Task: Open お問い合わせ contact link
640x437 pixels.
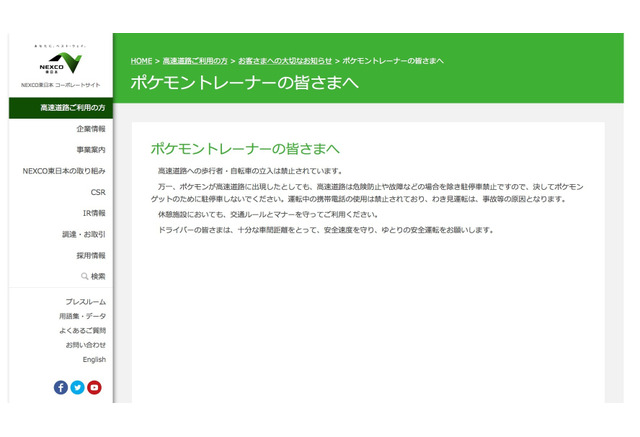Action: 86,345
